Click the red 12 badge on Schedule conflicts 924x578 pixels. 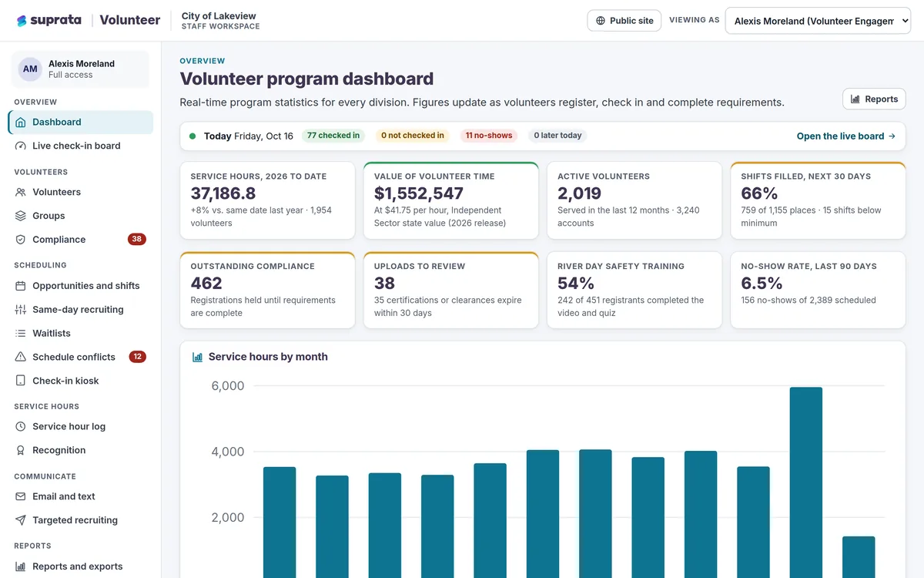[x=137, y=357]
